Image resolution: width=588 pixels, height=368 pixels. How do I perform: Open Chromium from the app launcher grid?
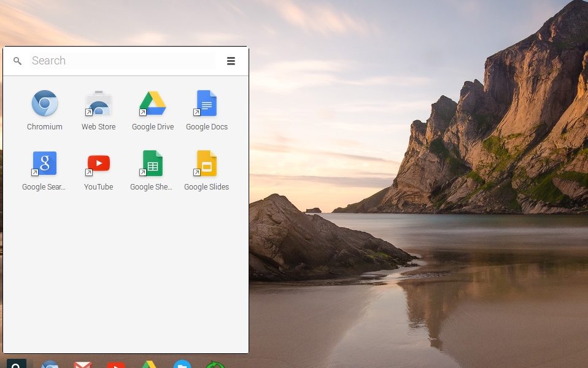click(45, 104)
